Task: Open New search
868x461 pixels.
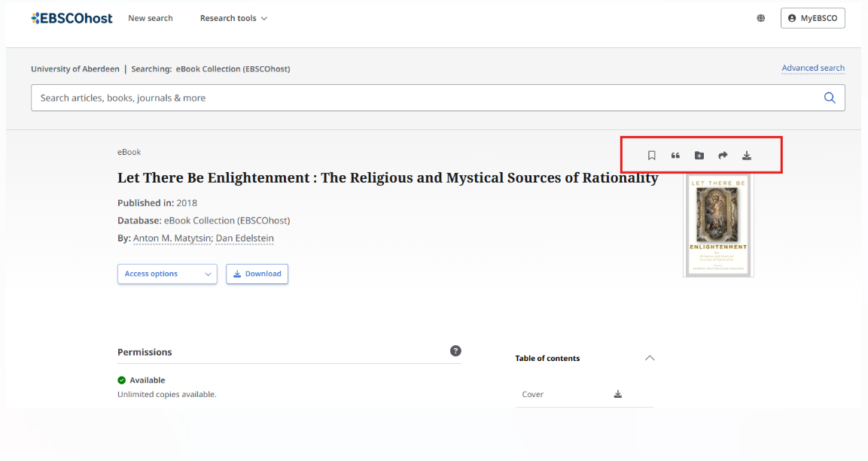Action: coord(151,18)
